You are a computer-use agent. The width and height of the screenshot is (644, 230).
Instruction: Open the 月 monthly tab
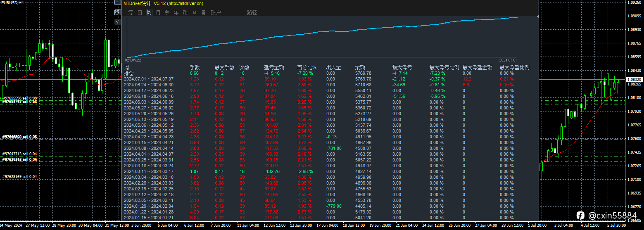[158, 12]
